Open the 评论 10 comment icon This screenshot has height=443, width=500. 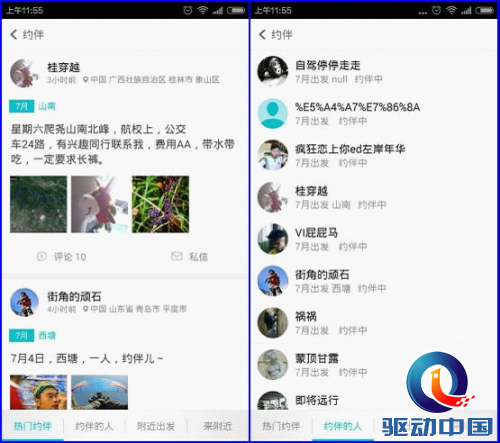[42, 256]
